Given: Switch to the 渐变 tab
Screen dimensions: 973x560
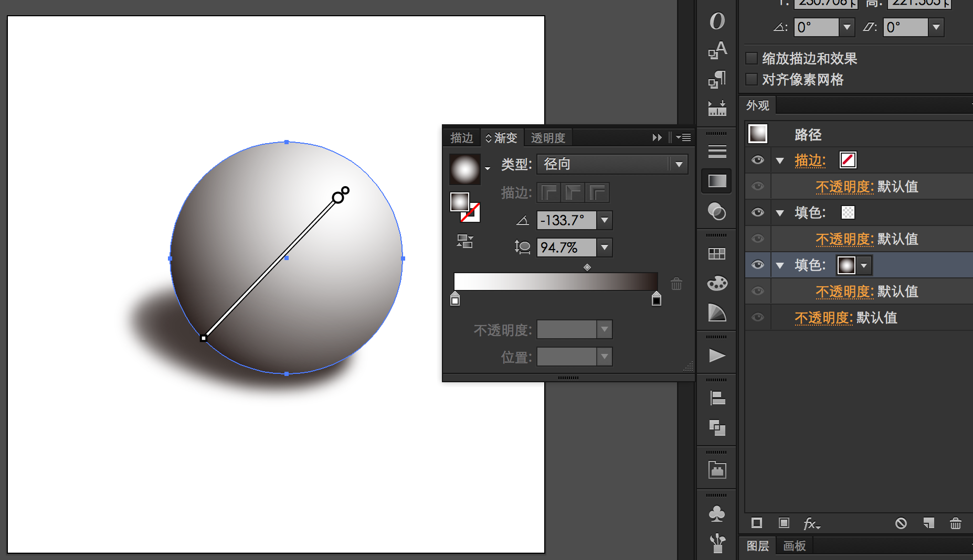Looking at the screenshot, I should [x=502, y=138].
